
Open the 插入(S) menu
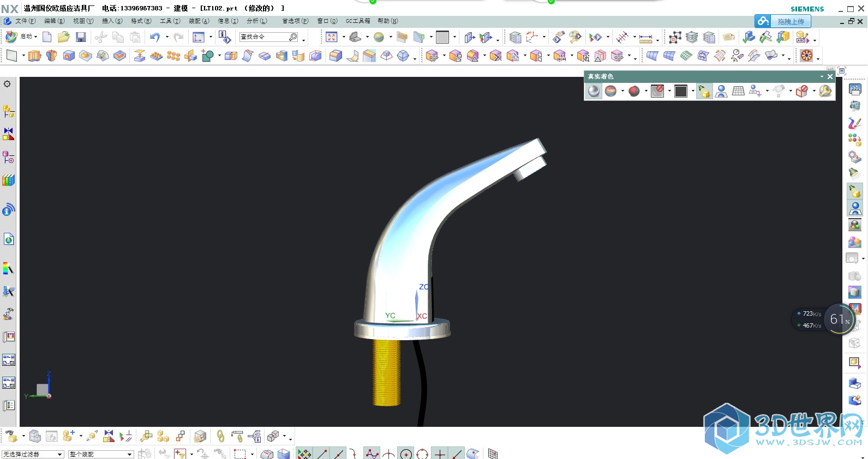pyautogui.click(x=112, y=21)
